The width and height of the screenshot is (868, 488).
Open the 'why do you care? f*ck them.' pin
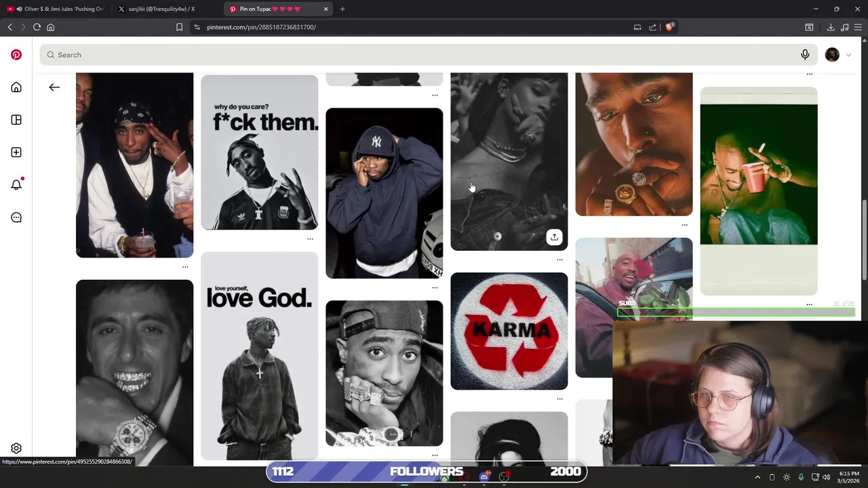(x=259, y=152)
